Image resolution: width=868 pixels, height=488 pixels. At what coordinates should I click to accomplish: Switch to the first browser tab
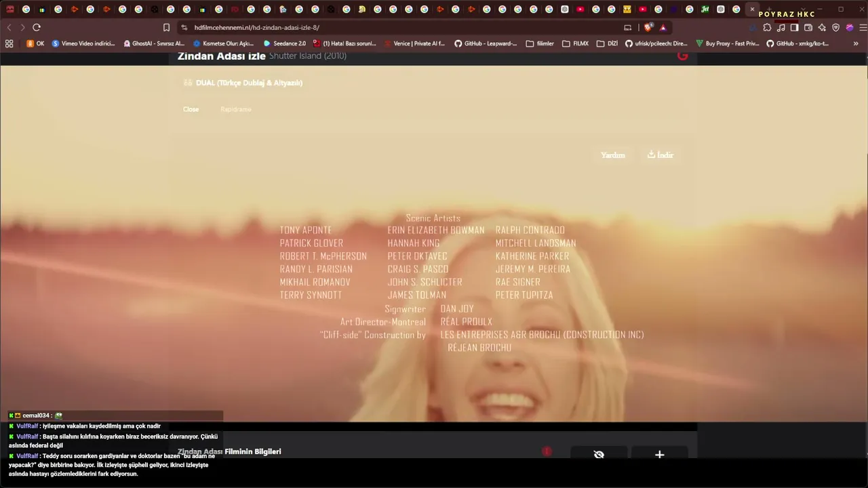[x=10, y=9]
